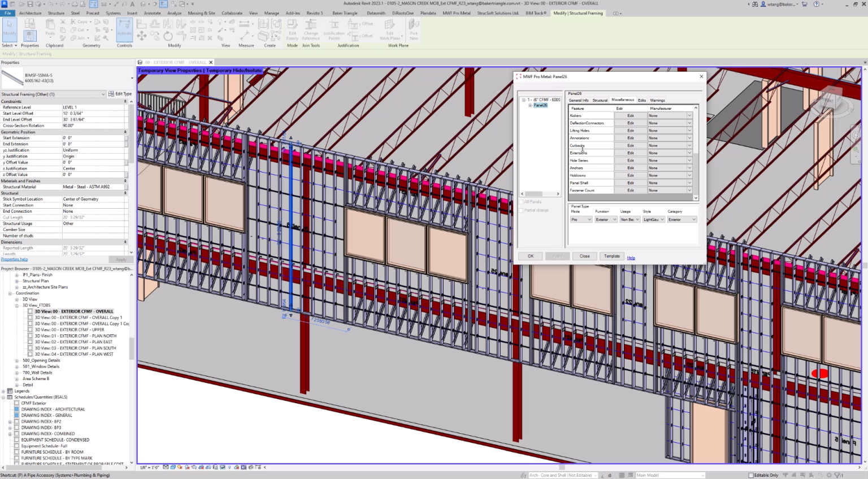Click the Paste clipboard icon
This screenshot has width=868, height=479.
pyautogui.click(x=50, y=27)
